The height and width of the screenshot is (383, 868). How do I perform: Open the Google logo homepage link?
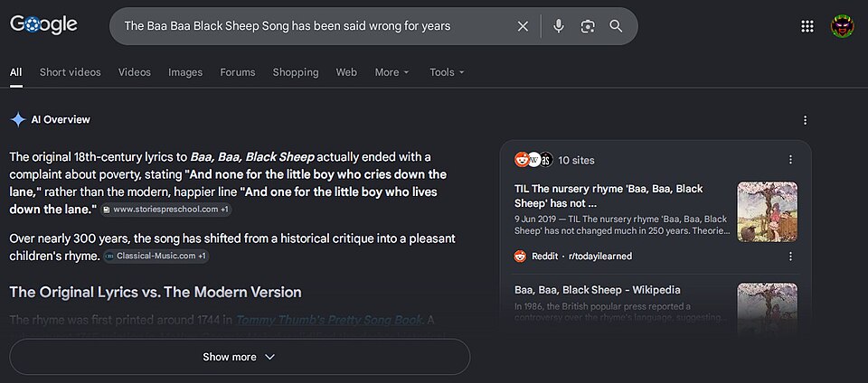43,24
